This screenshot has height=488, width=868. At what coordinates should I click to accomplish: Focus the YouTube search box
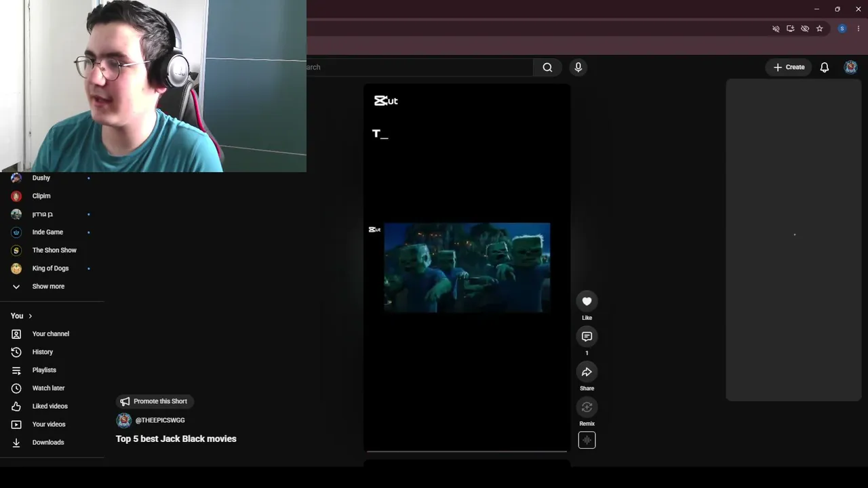pyautogui.click(x=420, y=67)
